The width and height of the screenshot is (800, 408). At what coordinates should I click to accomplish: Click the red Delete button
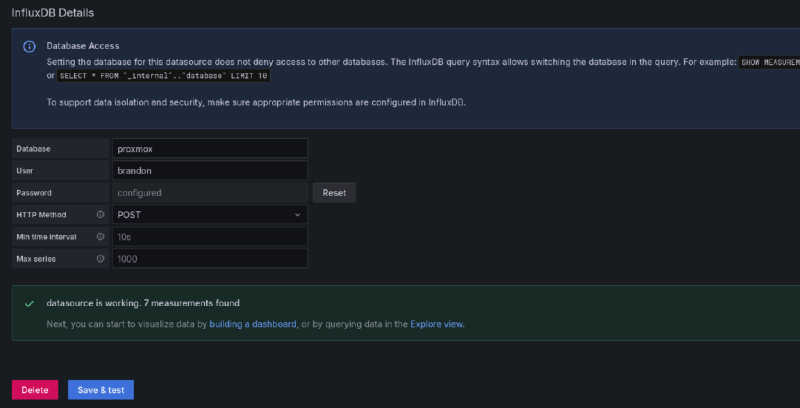click(35, 390)
